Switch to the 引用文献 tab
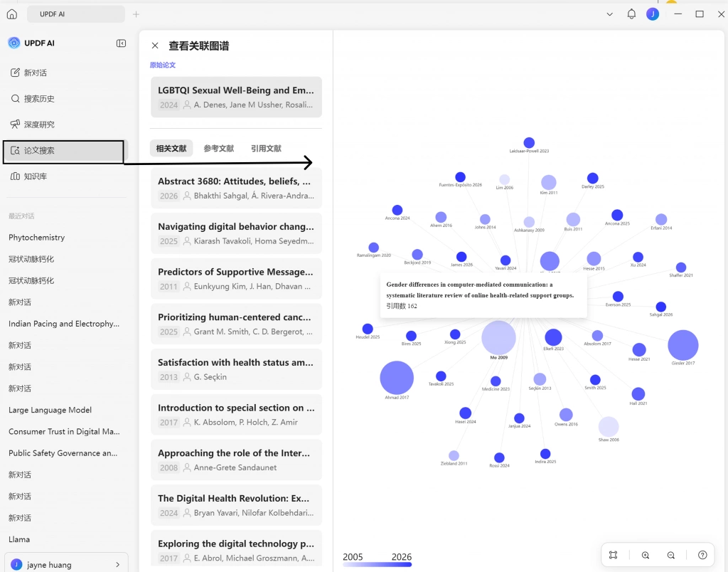The height and width of the screenshot is (572, 728). point(266,148)
